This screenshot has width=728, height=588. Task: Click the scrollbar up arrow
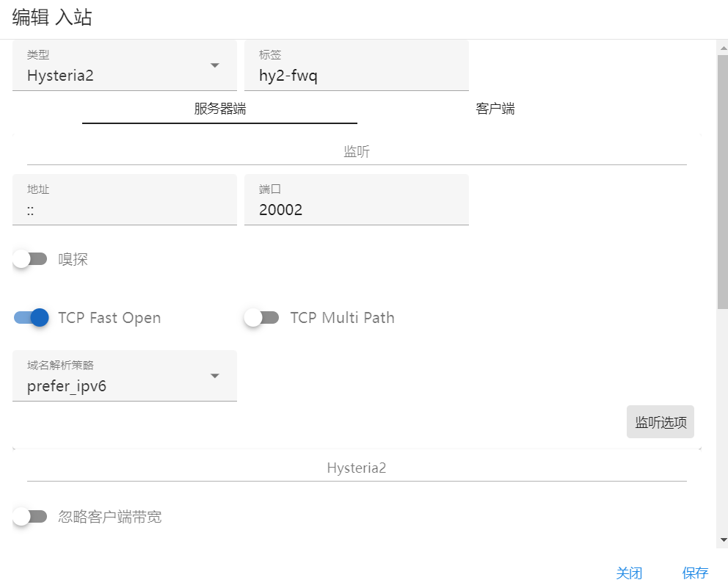[x=723, y=48]
